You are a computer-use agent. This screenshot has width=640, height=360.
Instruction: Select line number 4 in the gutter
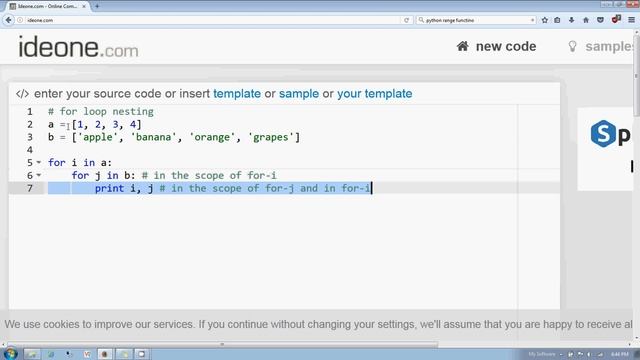pyautogui.click(x=29, y=150)
